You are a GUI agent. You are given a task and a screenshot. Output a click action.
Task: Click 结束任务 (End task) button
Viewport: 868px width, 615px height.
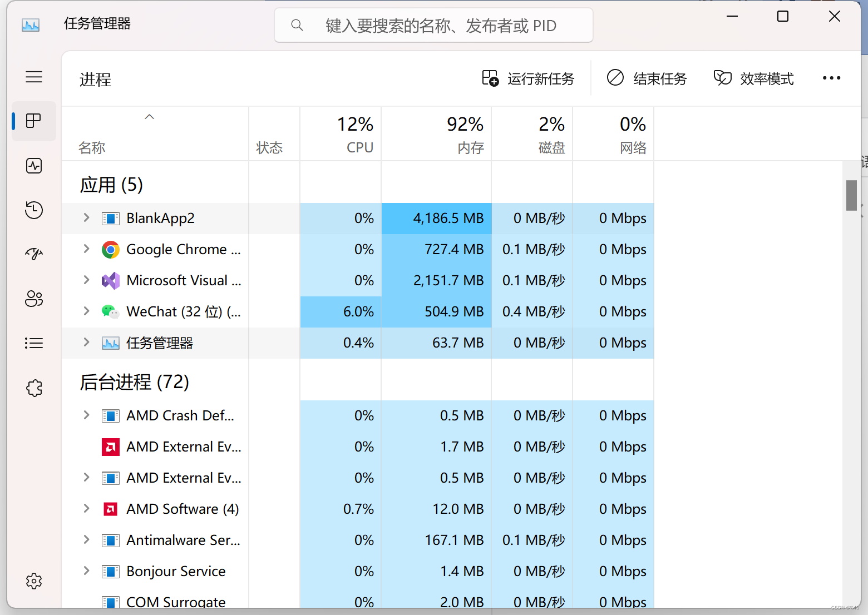coord(647,78)
